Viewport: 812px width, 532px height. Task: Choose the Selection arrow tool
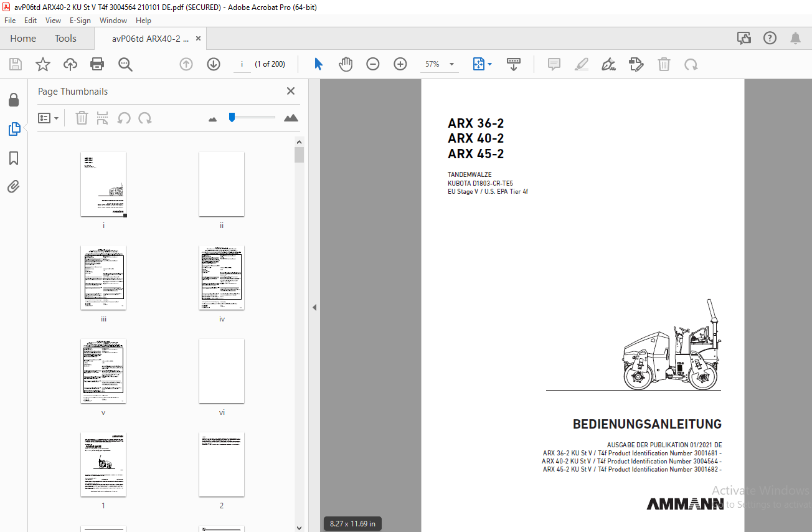318,64
